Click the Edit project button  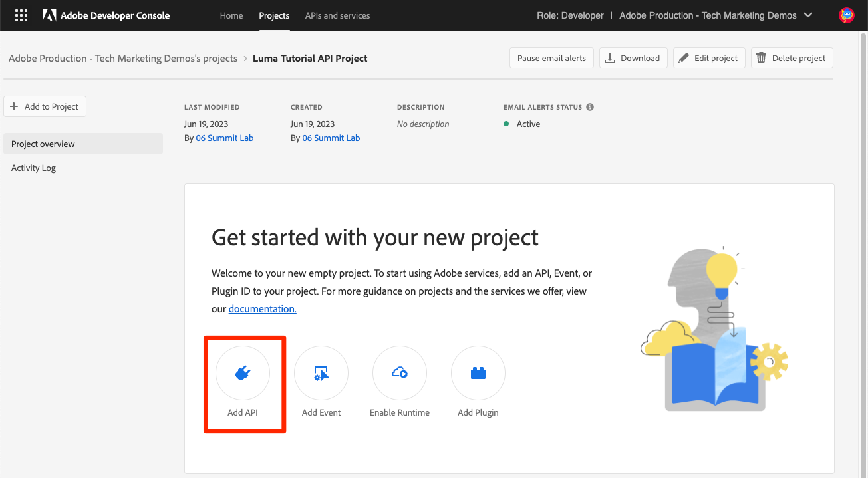pyautogui.click(x=708, y=58)
